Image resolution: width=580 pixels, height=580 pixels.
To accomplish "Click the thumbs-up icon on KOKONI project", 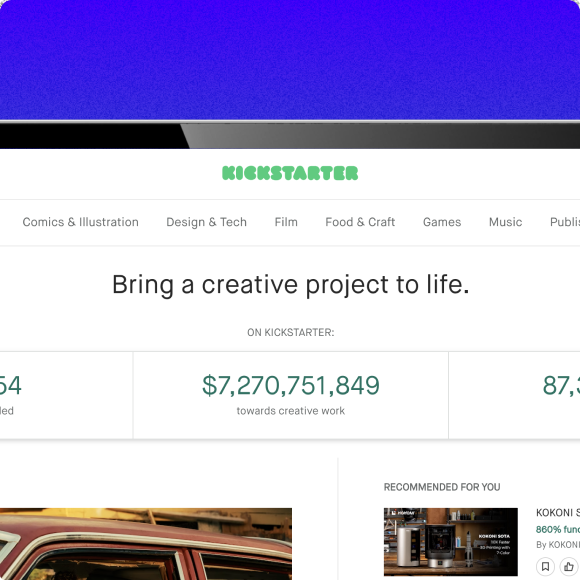I will tap(569, 566).
